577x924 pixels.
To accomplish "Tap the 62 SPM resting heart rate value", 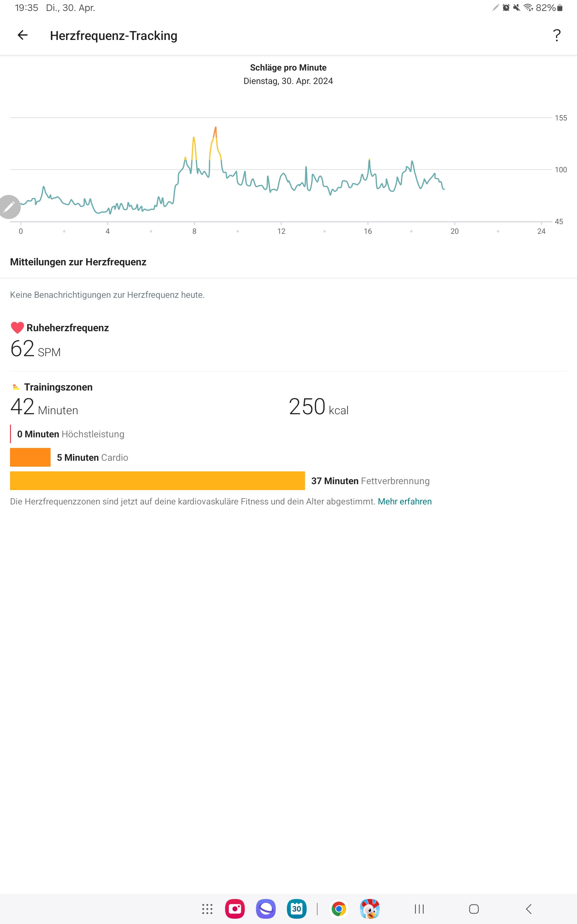I will [x=35, y=349].
